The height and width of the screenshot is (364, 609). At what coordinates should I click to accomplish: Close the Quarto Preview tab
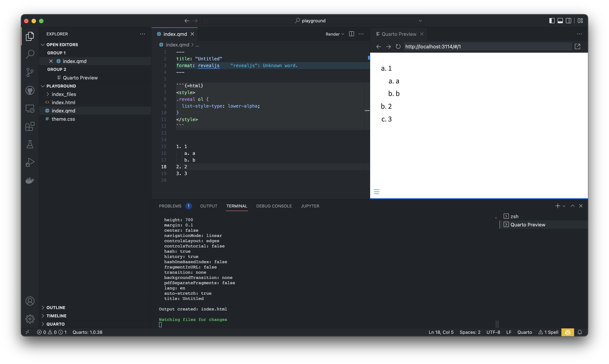(422, 34)
